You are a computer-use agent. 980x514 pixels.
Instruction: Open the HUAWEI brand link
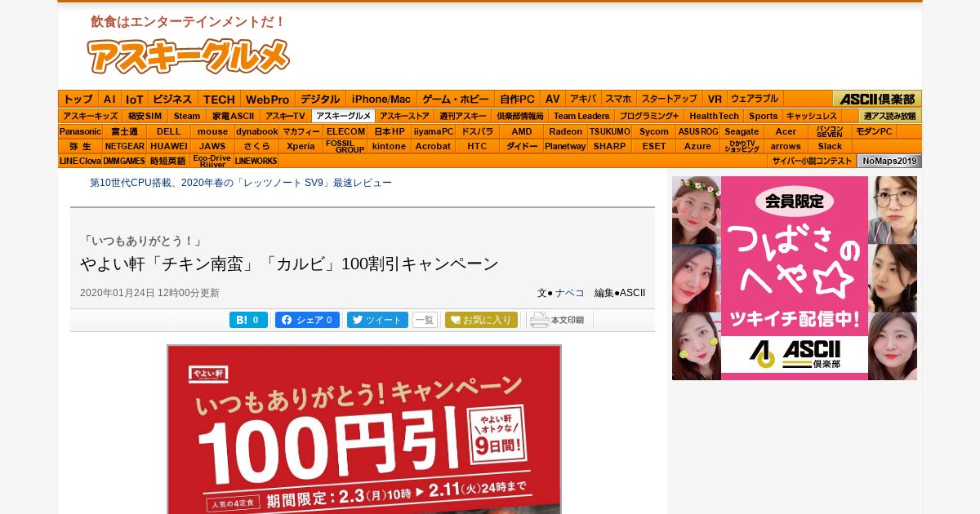coord(169,146)
